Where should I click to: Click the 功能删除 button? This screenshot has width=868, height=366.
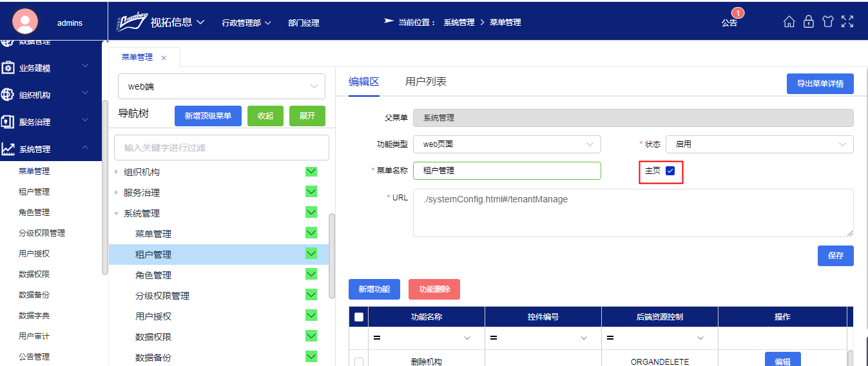434,289
